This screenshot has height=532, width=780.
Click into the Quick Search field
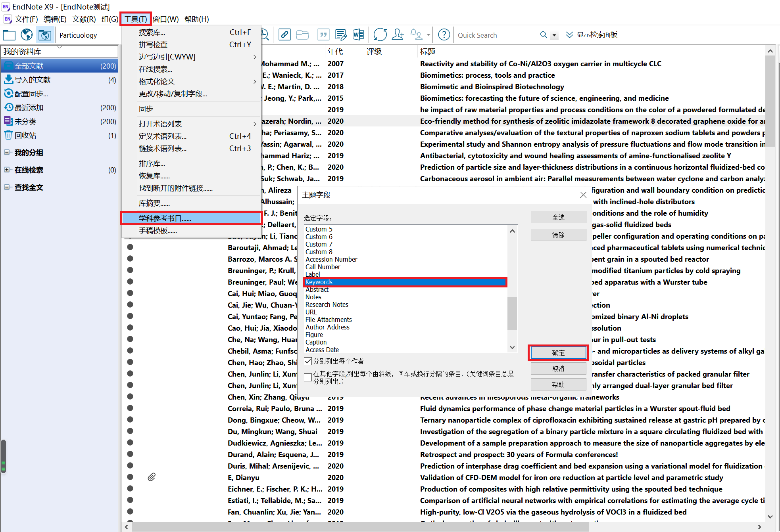coord(496,35)
